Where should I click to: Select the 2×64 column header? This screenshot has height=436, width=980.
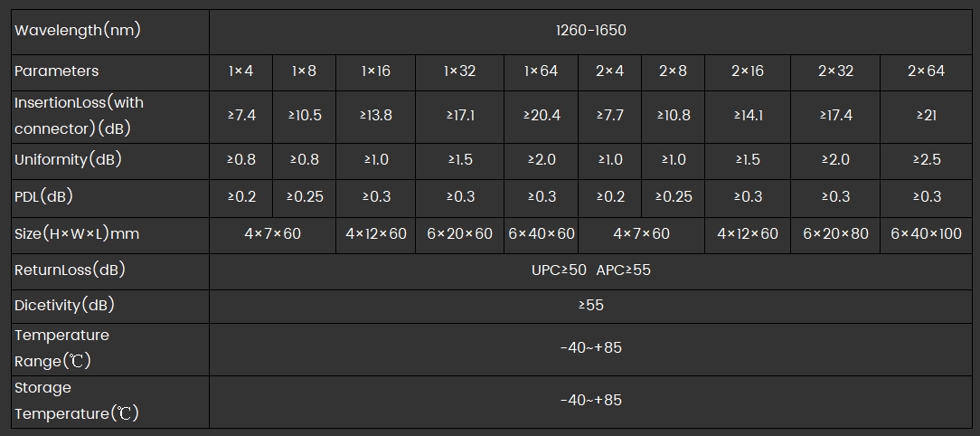(x=926, y=71)
